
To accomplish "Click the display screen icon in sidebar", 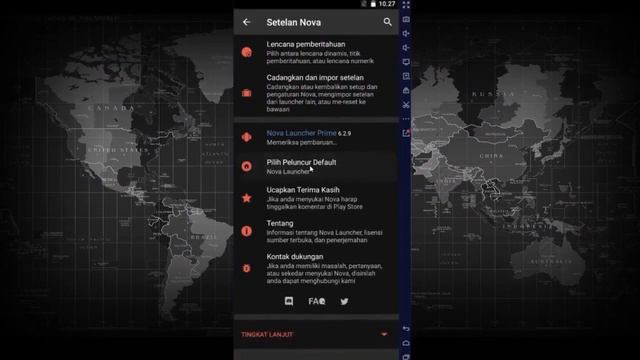I will pyautogui.click(x=406, y=62).
